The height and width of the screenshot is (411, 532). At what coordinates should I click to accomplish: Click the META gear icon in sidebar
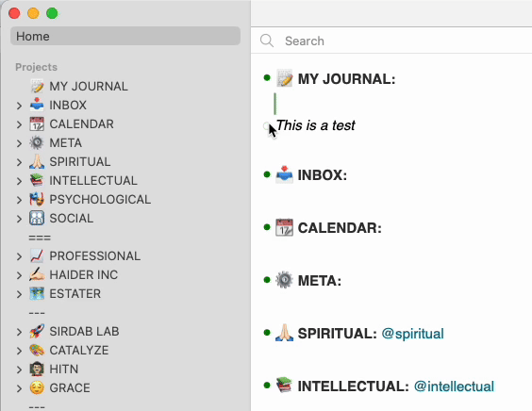(x=37, y=142)
